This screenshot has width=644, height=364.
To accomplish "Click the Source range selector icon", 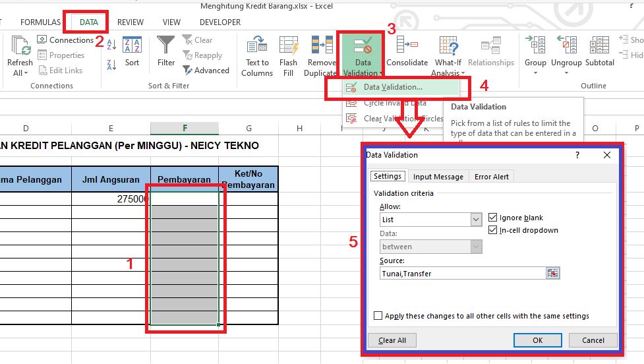I will point(552,273).
